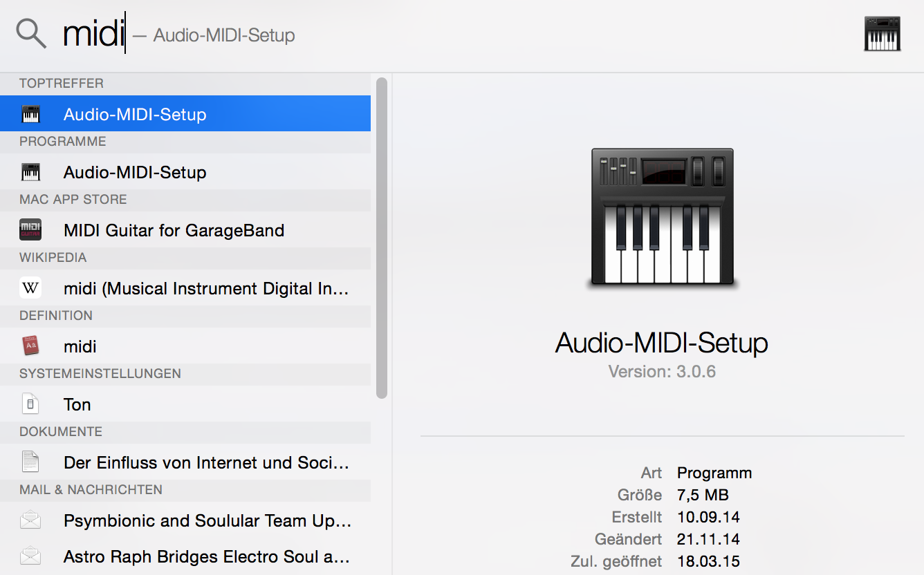Click the Größe value 7,5 MB
The height and width of the screenshot is (575, 924).
pyautogui.click(x=703, y=495)
